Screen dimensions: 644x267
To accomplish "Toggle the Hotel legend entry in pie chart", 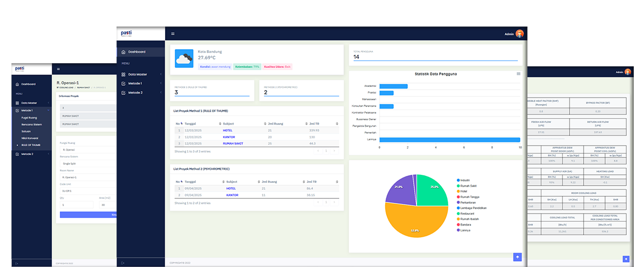I will click(462, 191).
